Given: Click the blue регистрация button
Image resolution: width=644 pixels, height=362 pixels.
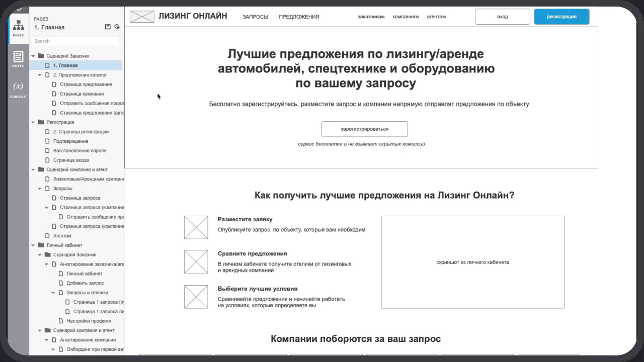Looking at the screenshot, I should coord(561,17).
